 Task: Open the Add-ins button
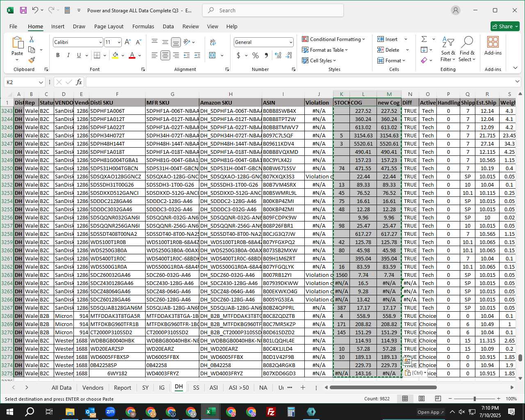(x=493, y=46)
